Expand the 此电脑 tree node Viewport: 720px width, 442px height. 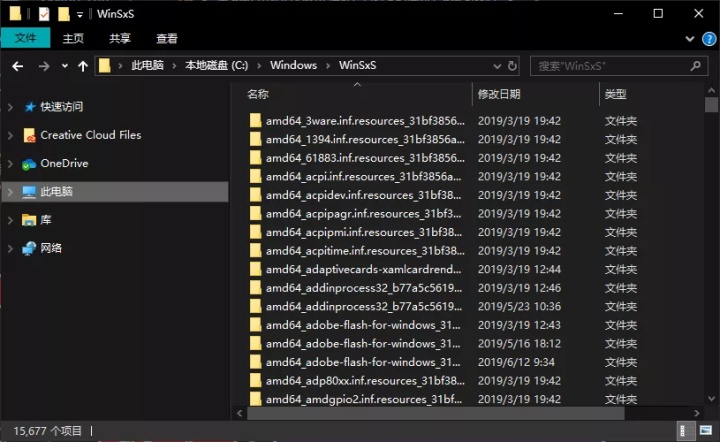10,192
